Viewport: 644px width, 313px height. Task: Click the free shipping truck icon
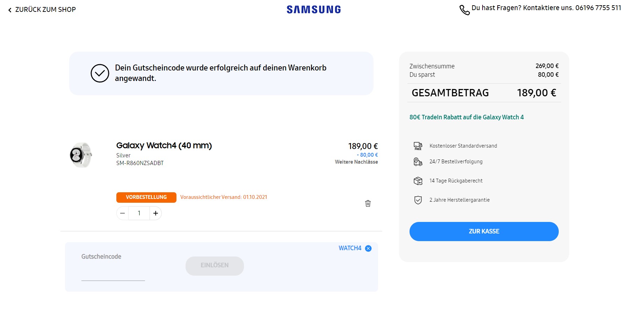pyautogui.click(x=418, y=146)
